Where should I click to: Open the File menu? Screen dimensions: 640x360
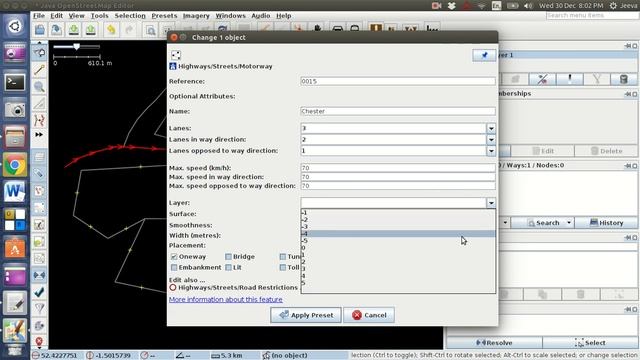tap(39, 16)
